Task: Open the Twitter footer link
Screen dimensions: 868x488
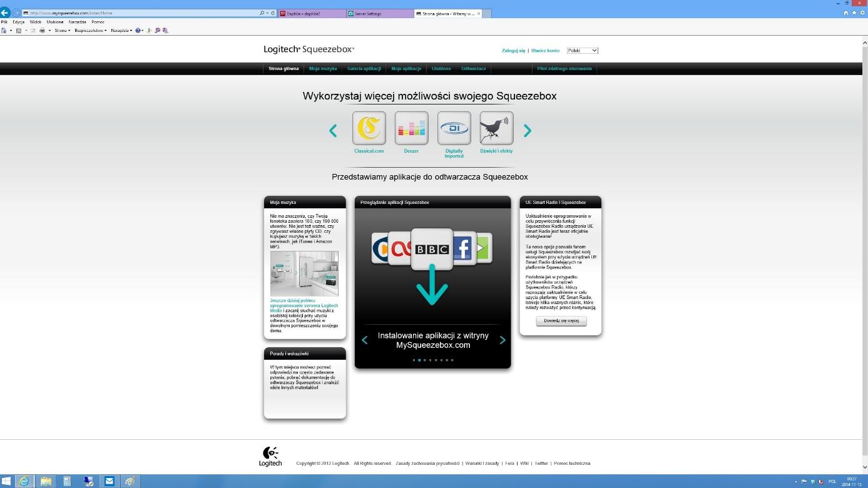Action: [541, 464]
